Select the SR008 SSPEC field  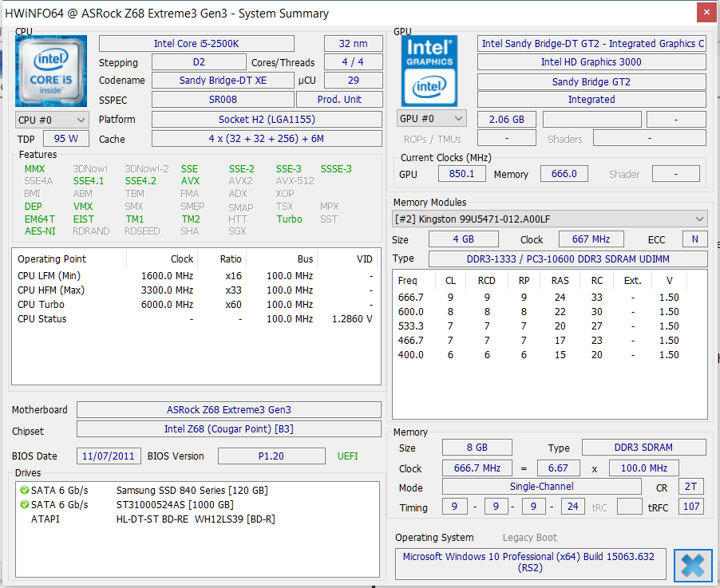pyautogui.click(x=223, y=100)
